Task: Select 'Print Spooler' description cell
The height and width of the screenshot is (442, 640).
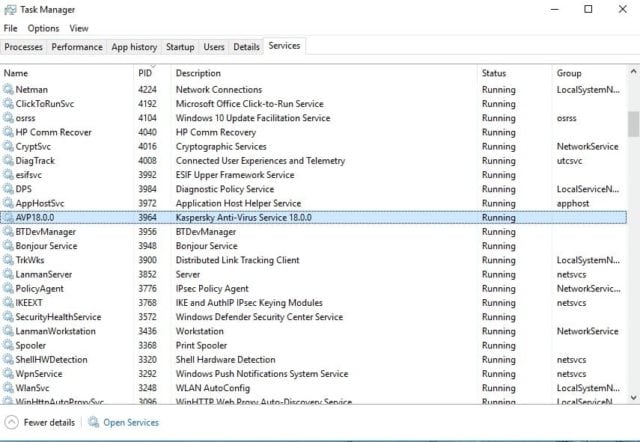Action: pos(201,345)
